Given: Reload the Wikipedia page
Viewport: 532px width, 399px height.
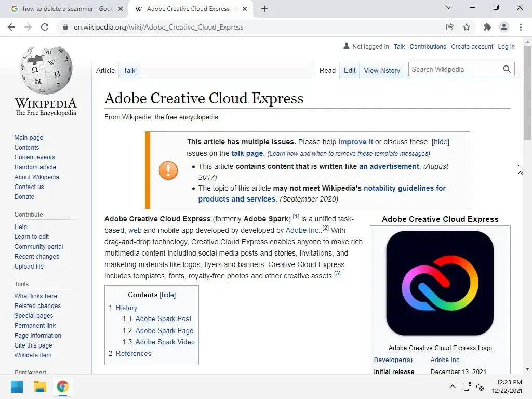Looking at the screenshot, I should [x=45, y=27].
